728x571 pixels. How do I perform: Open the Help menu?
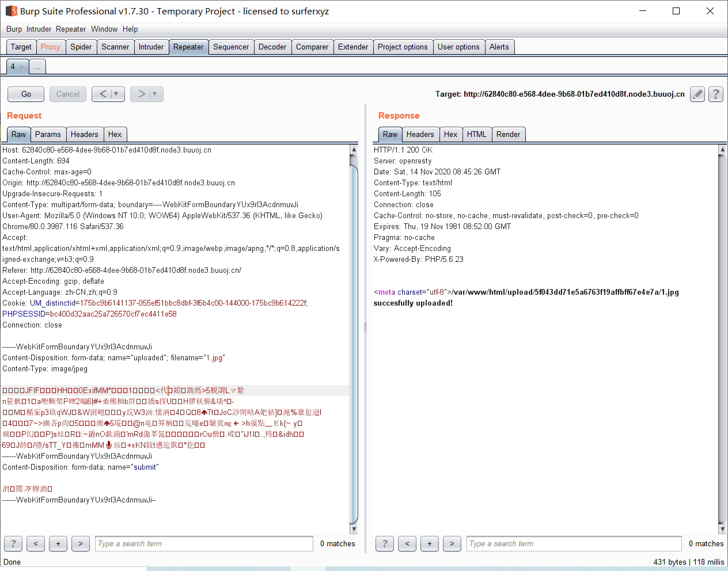pos(130,29)
